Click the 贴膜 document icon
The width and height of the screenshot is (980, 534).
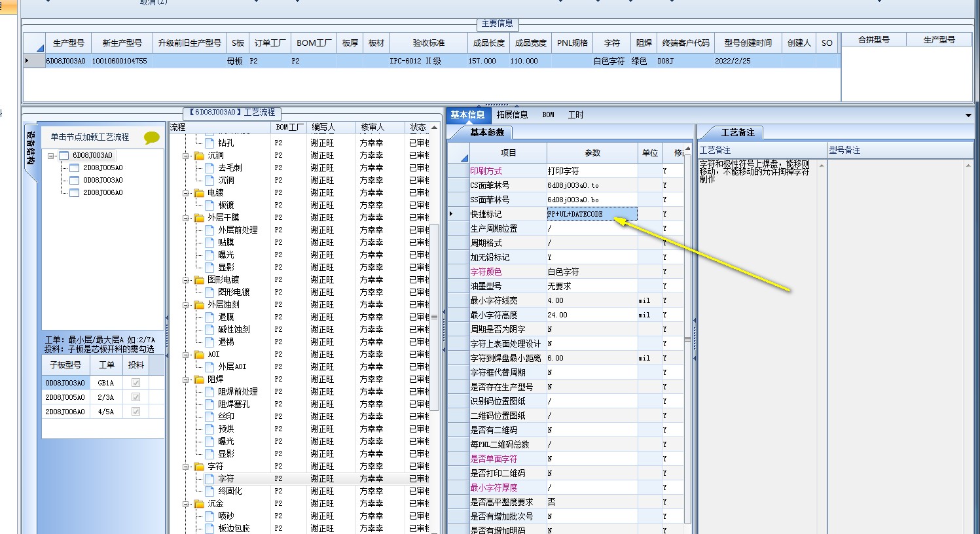click(209, 243)
